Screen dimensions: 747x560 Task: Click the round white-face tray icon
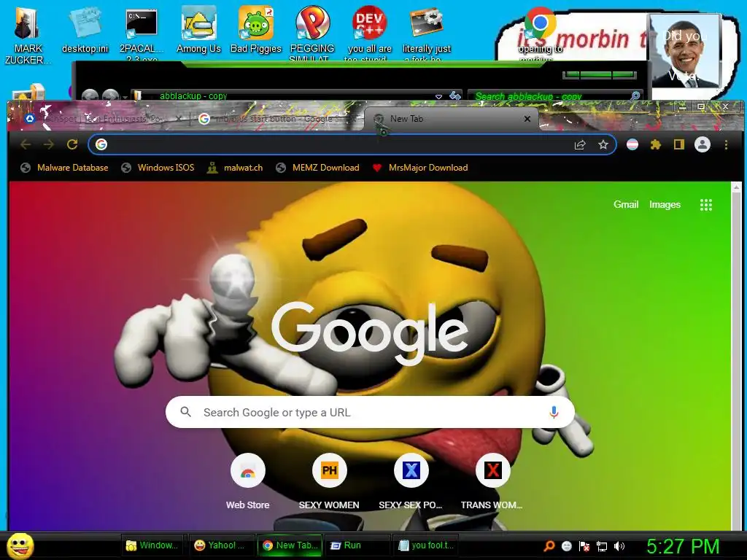pyautogui.click(x=566, y=546)
